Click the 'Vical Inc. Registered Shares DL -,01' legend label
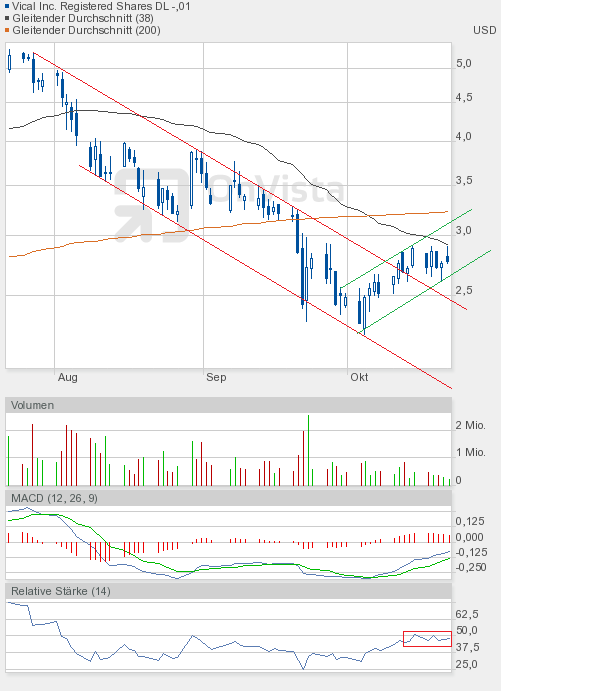Screen dimensions: 614x691 coord(101,6)
